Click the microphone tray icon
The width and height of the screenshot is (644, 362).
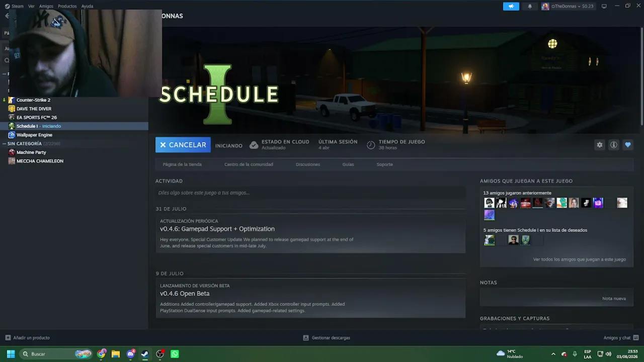(x=575, y=354)
